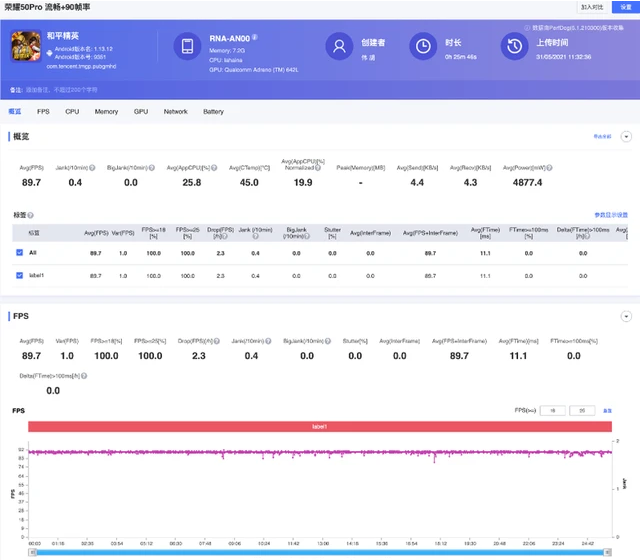Viewport: 640px width, 560px height.
Task: Switch to the CPU tab
Action: pos(72,111)
